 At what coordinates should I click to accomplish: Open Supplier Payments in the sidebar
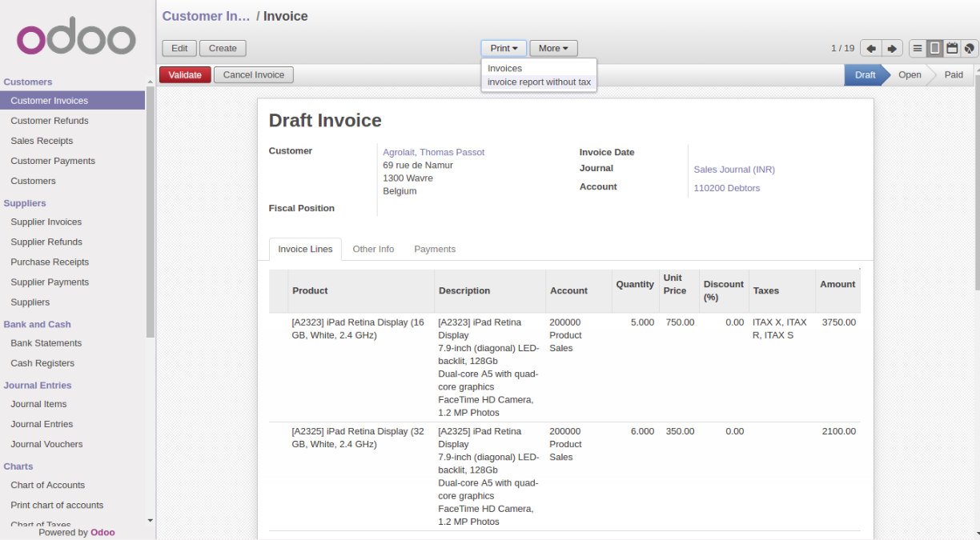pos(72,282)
